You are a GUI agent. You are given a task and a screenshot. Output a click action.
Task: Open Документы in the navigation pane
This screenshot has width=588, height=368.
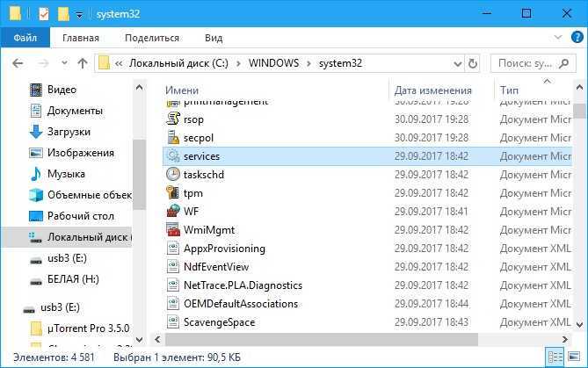pyautogui.click(x=75, y=111)
